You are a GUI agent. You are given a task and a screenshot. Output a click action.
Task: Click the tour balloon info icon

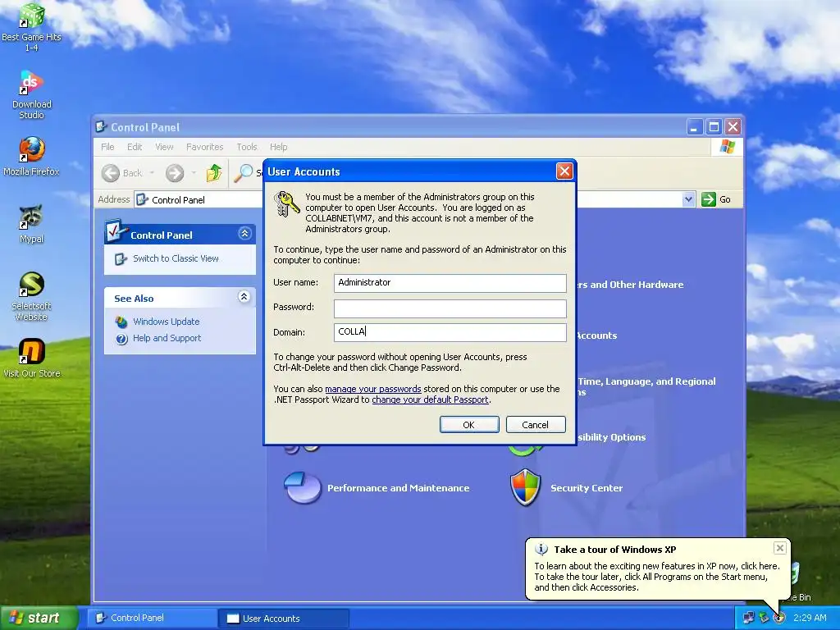point(541,549)
